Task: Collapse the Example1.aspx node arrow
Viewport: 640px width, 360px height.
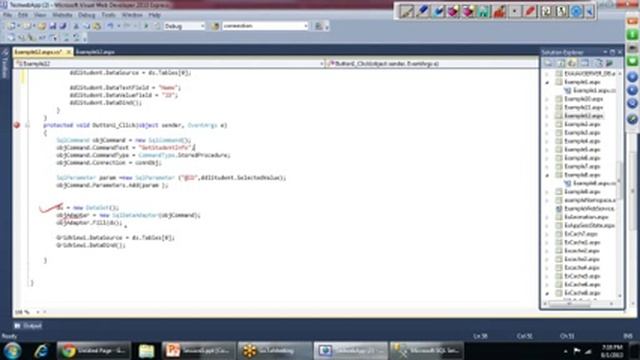Action: click(x=547, y=82)
